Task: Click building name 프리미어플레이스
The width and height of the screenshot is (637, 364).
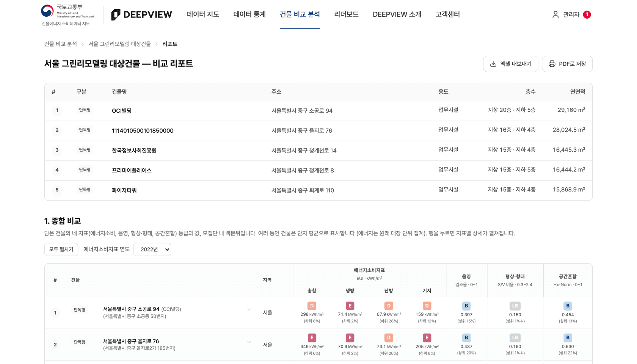Action: [132, 170]
